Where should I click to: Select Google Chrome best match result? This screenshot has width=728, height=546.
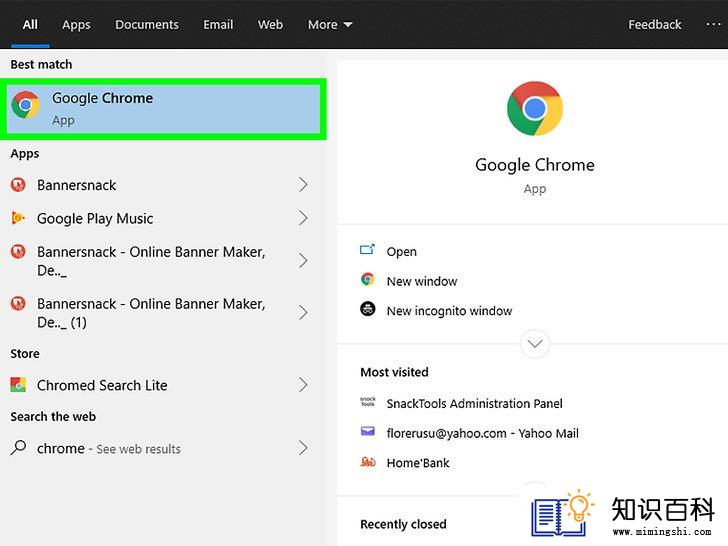click(x=163, y=109)
